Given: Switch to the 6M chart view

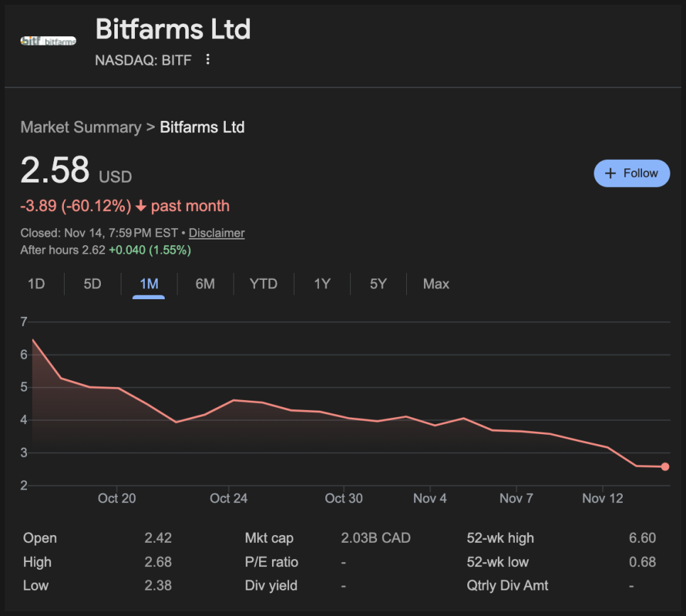Looking at the screenshot, I should (205, 284).
